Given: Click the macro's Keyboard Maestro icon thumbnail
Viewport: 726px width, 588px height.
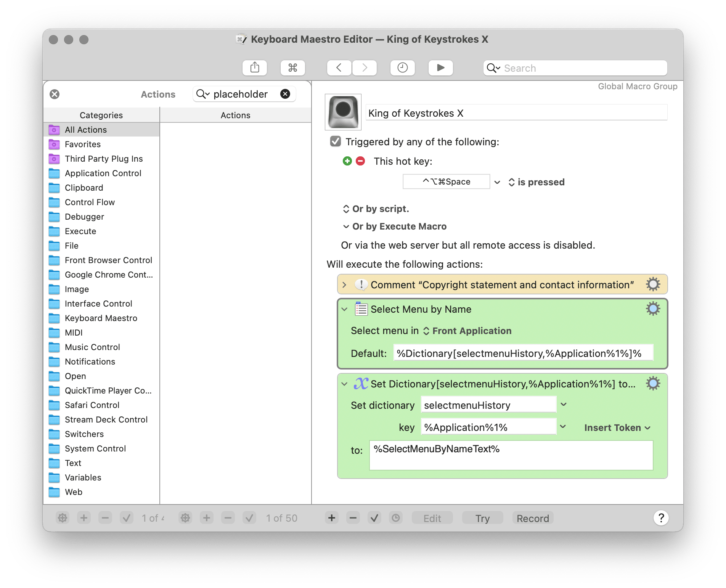Looking at the screenshot, I should 343,112.
